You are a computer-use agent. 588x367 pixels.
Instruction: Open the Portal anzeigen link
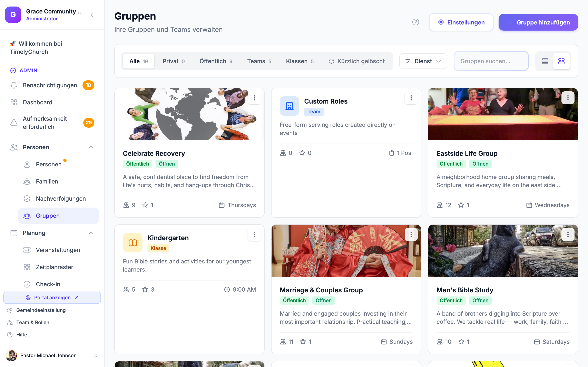click(52, 298)
